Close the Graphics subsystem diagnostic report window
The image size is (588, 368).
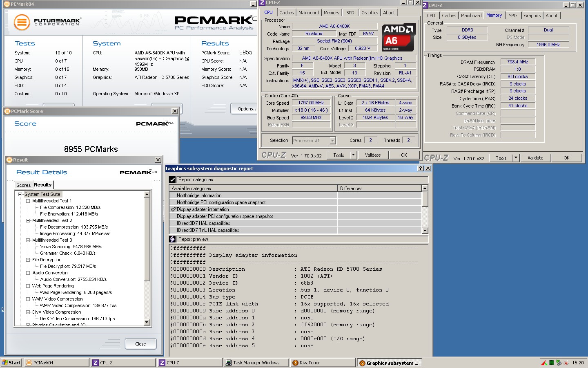[428, 168]
